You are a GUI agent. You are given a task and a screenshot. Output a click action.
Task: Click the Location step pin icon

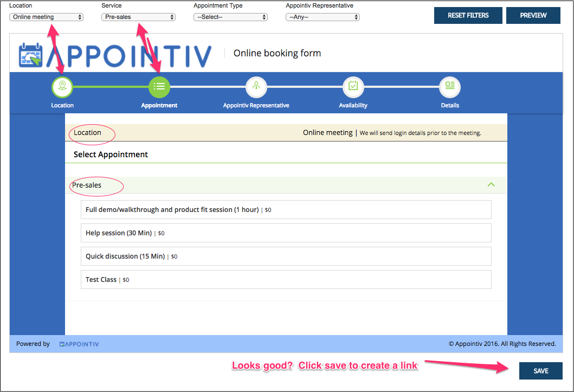pos(62,87)
